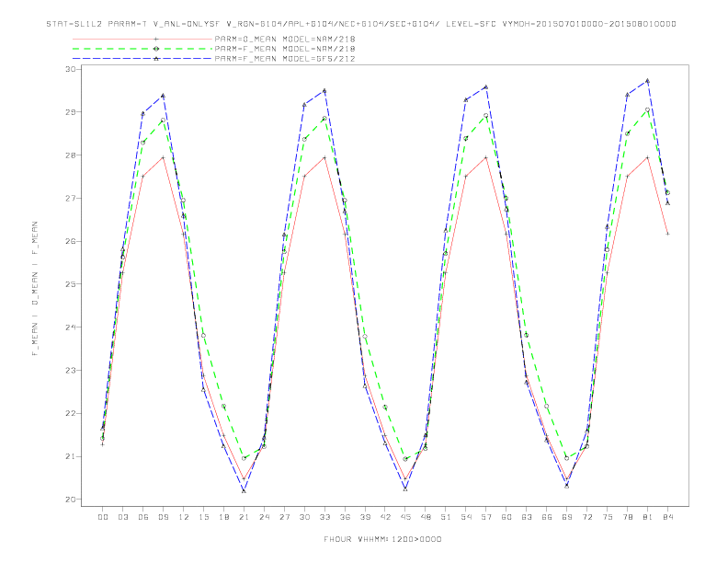Click x-axis tick label 75
The width and height of the screenshot is (728, 563).
[608, 517]
